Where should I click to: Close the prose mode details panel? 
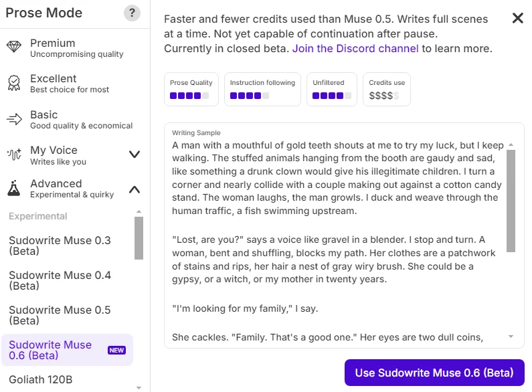(x=517, y=18)
